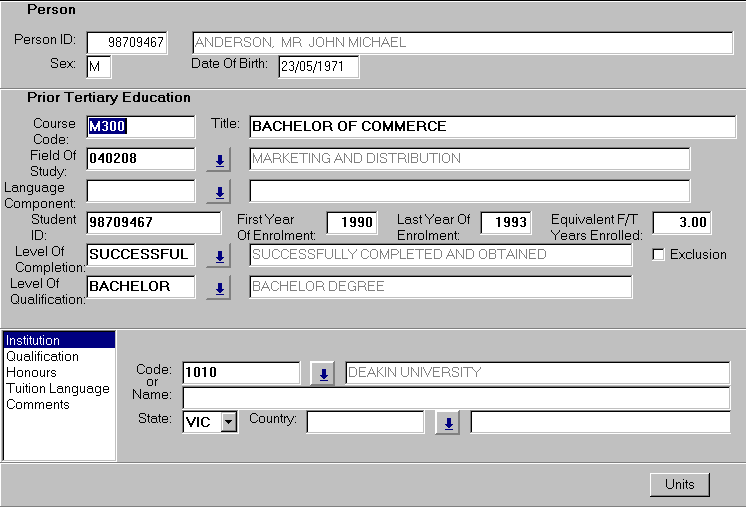Choose Honours from the section list

(31, 373)
